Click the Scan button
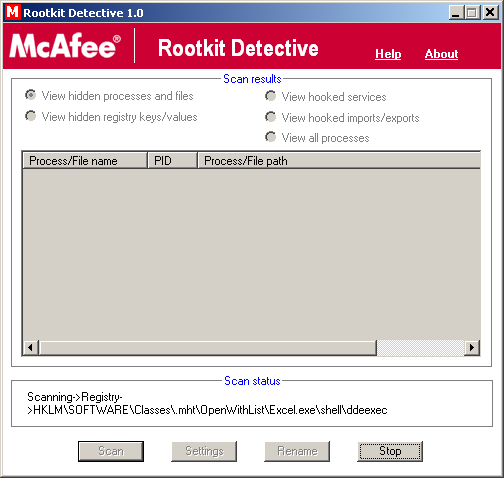The width and height of the screenshot is (504, 478). click(111, 451)
